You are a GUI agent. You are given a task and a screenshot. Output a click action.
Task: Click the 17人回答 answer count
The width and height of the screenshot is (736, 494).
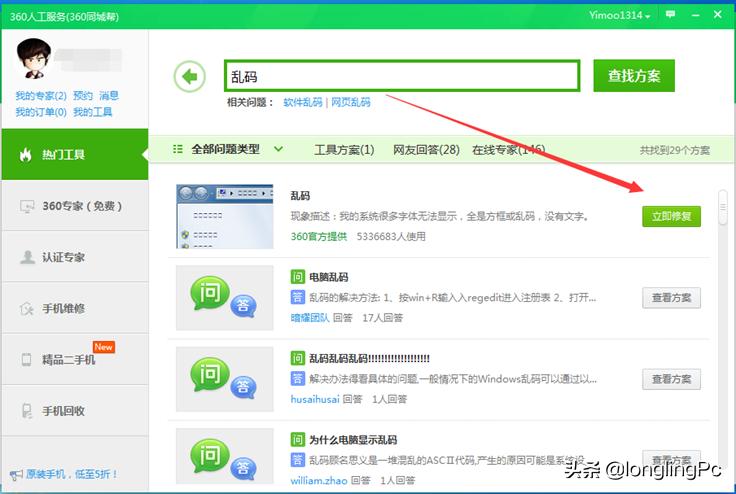pos(383,318)
